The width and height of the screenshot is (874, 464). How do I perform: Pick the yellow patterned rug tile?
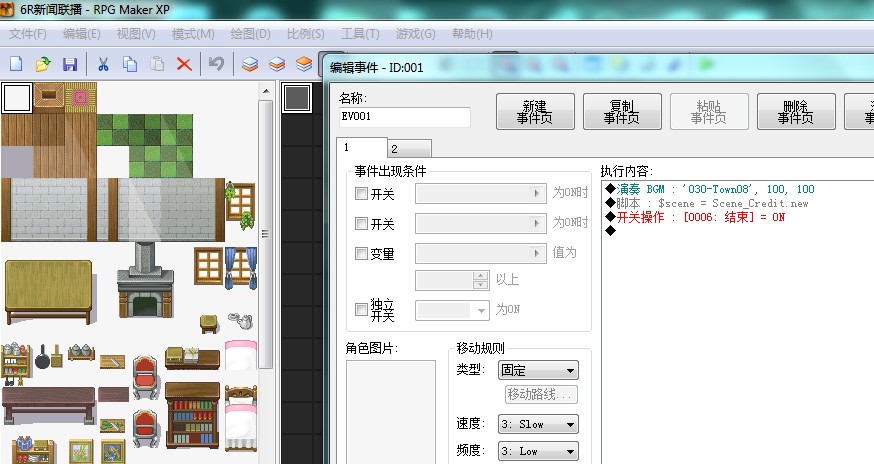tap(81, 98)
